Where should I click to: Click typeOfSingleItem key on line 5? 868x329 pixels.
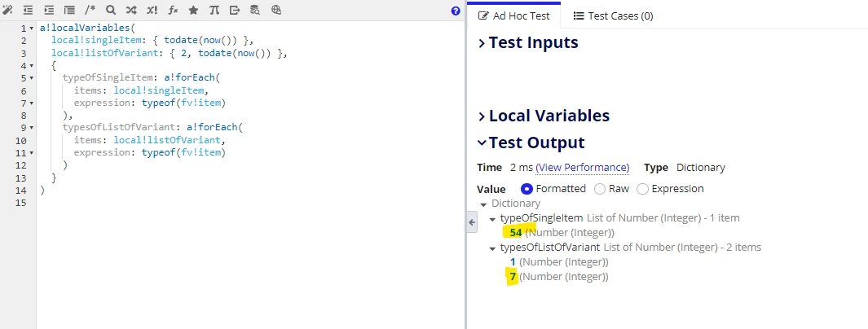[108, 78]
